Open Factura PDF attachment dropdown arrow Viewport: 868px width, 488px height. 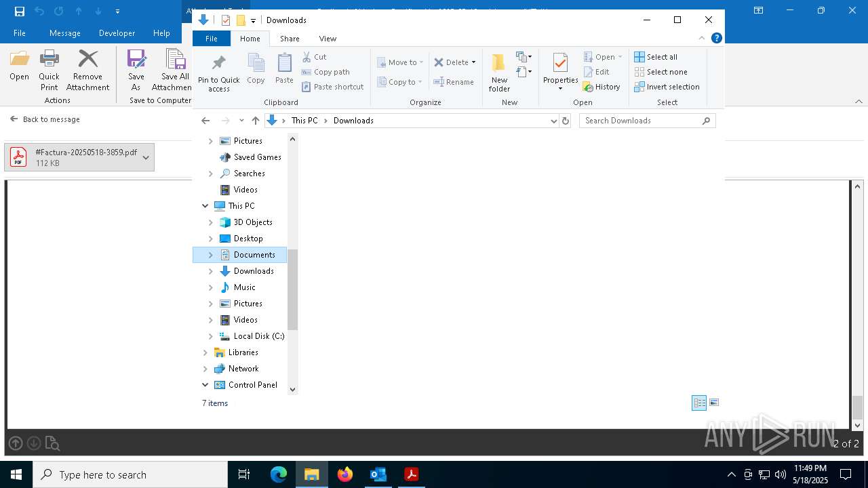(146, 157)
